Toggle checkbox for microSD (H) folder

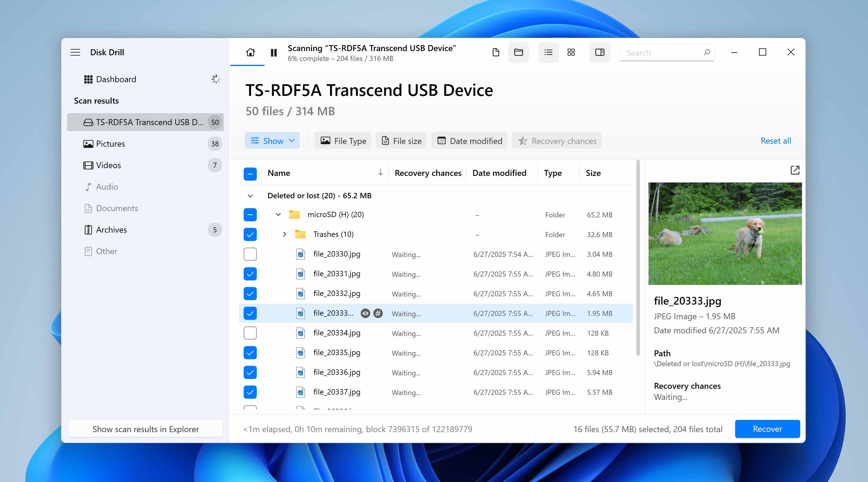coord(250,214)
